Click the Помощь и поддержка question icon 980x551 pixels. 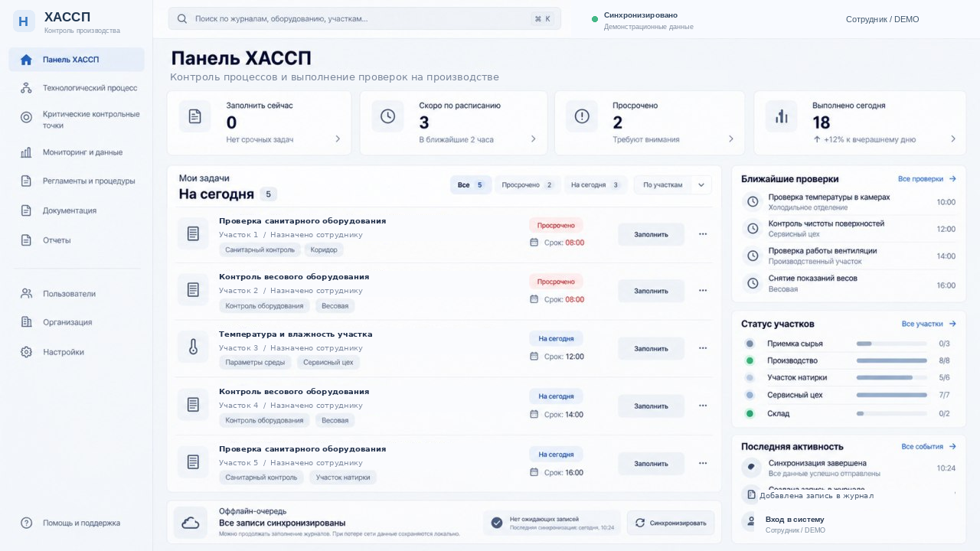(26, 523)
